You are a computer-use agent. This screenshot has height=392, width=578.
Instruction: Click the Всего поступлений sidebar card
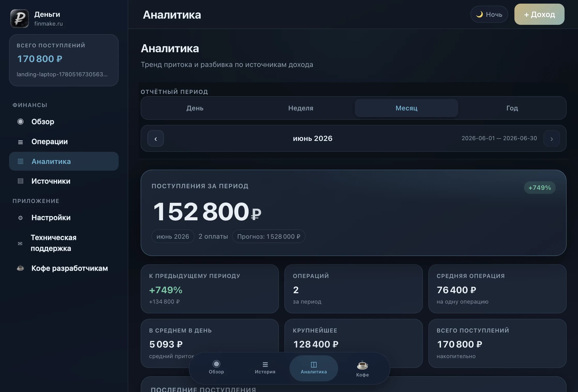(64, 60)
